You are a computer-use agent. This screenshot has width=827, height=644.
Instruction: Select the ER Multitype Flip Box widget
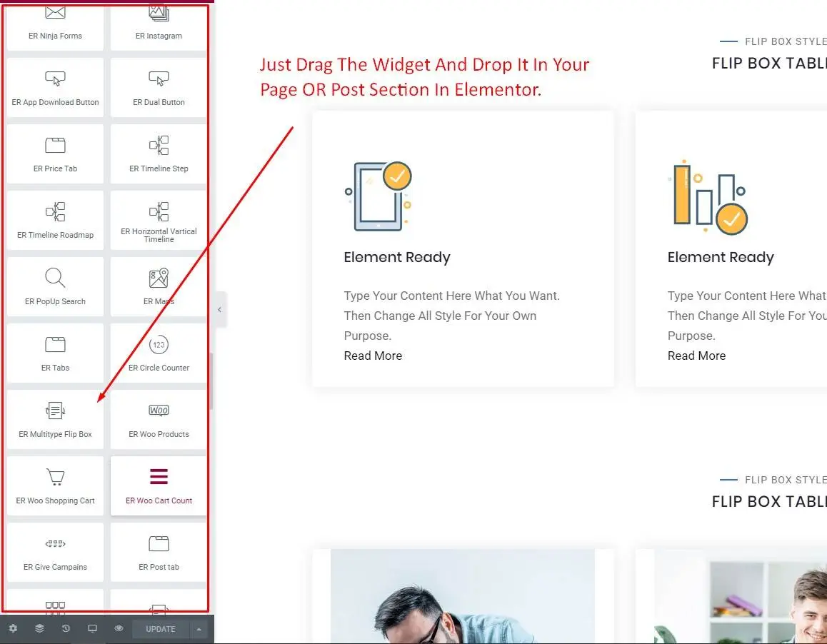coord(56,420)
